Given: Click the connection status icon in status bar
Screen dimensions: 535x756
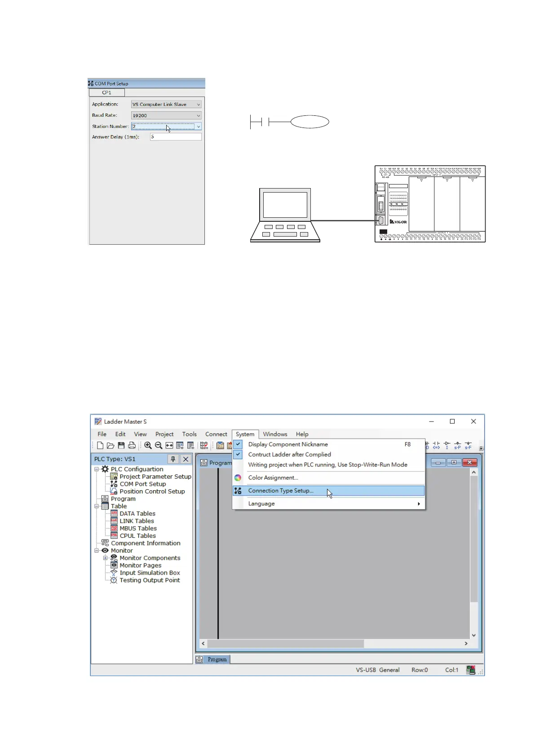Looking at the screenshot, I should point(470,670).
